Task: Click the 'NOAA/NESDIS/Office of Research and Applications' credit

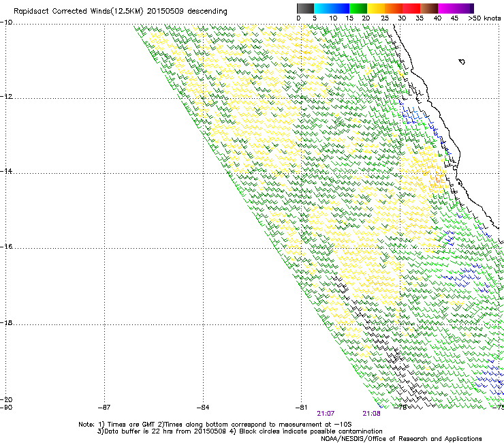Action: pos(401,439)
